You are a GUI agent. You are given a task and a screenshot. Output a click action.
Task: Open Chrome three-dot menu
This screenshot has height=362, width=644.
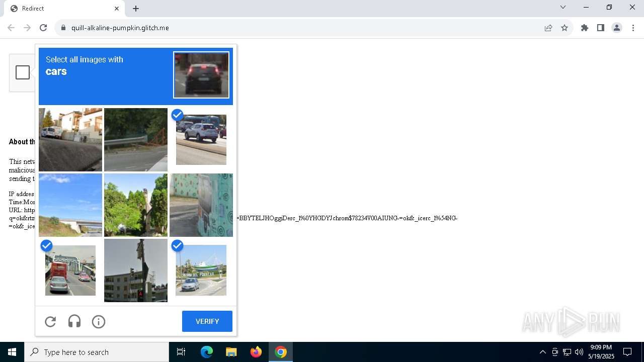click(633, 28)
